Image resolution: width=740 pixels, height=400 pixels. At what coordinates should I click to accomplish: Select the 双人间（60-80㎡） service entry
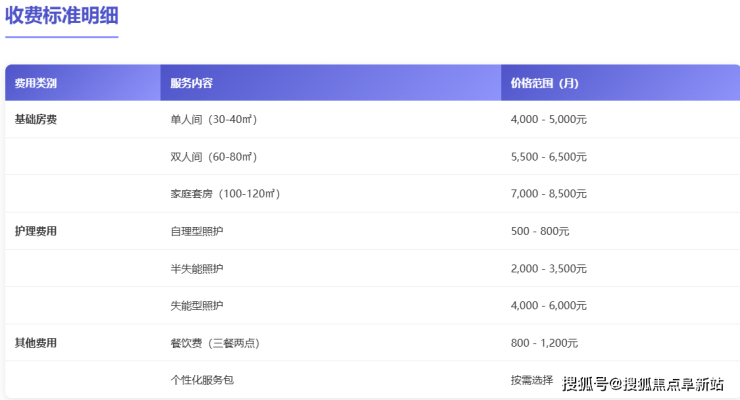pos(214,157)
